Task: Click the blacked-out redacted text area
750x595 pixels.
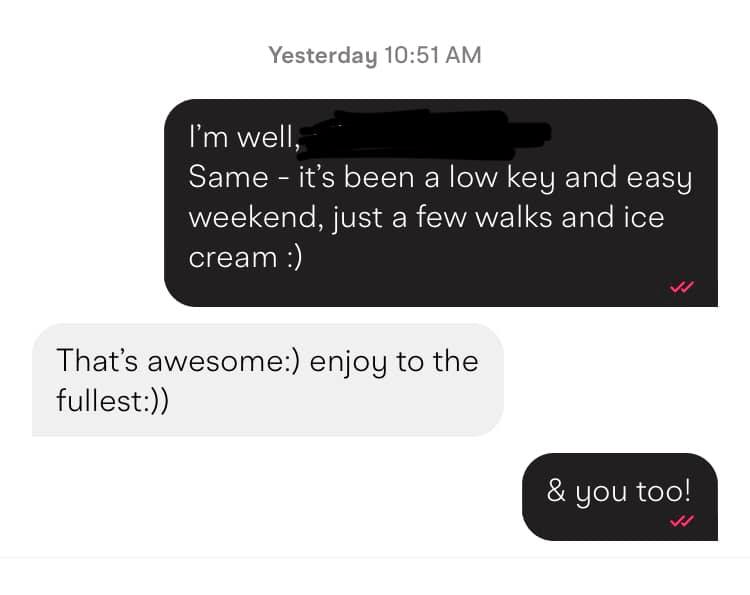Action: (x=426, y=135)
